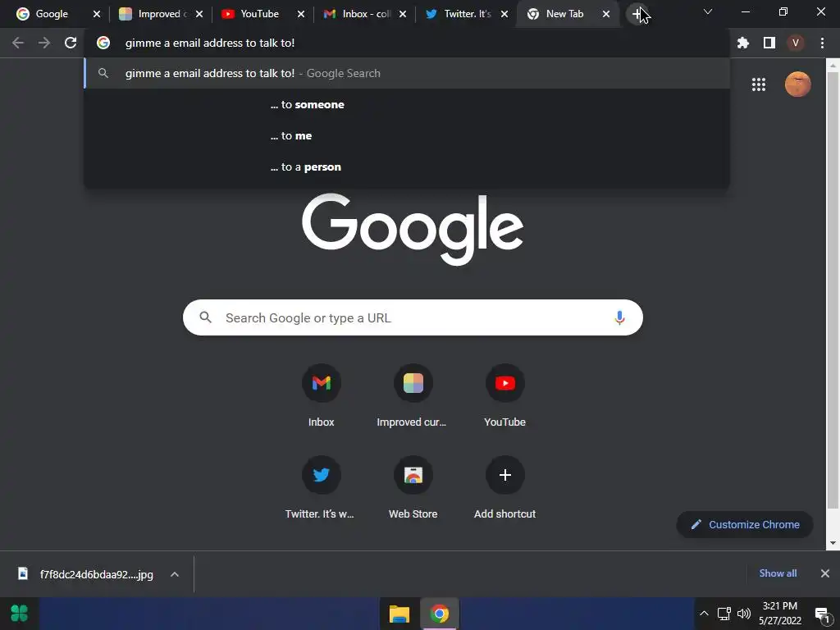This screenshot has width=840, height=630.
Task: Switch to the Google tab
Action: (x=52, y=14)
